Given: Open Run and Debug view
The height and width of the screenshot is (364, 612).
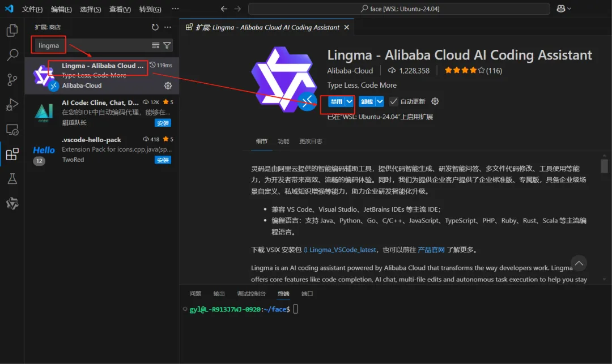Looking at the screenshot, I should coord(12,105).
